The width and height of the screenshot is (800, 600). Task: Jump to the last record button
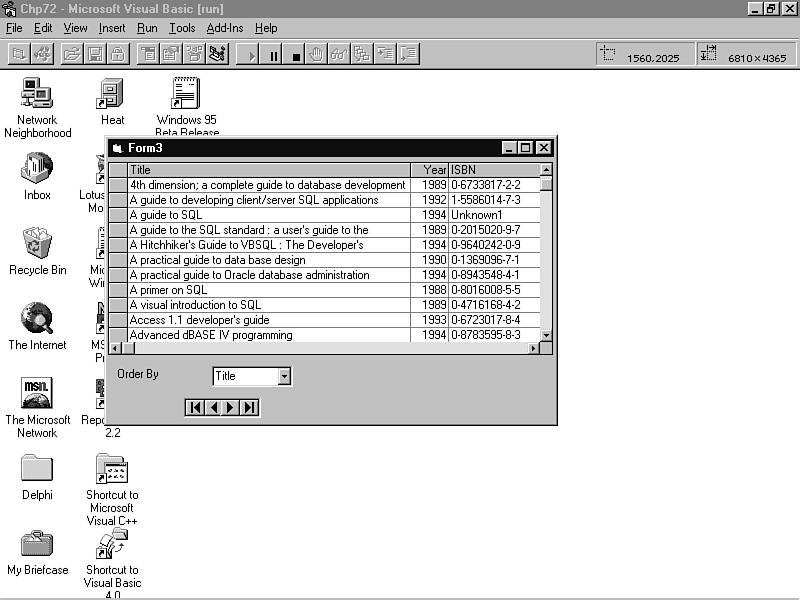[249, 407]
